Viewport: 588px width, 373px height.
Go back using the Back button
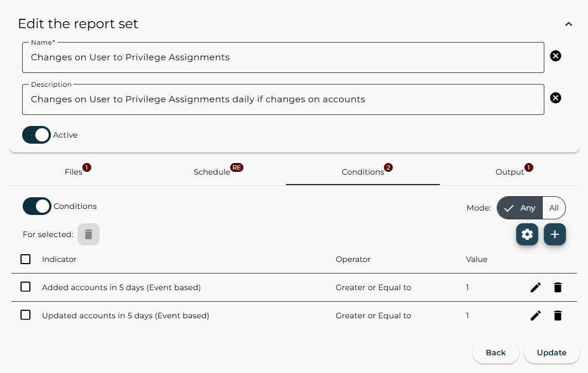tap(496, 352)
